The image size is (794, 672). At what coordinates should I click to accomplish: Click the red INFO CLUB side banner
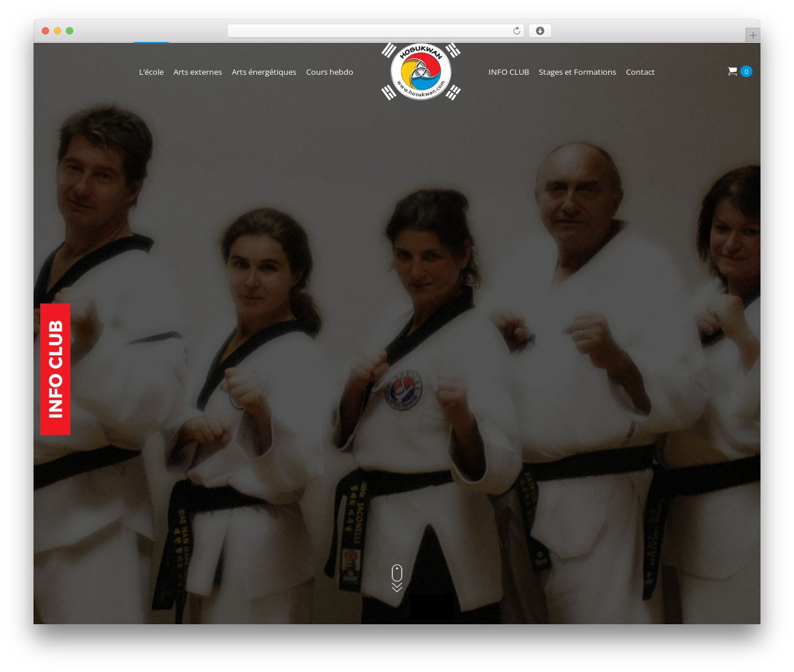55,369
